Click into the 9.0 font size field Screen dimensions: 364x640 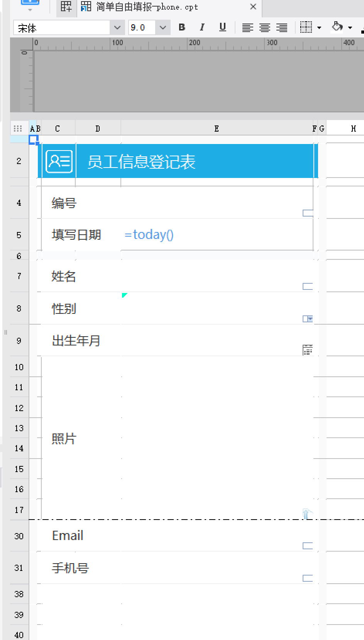pos(142,27)
